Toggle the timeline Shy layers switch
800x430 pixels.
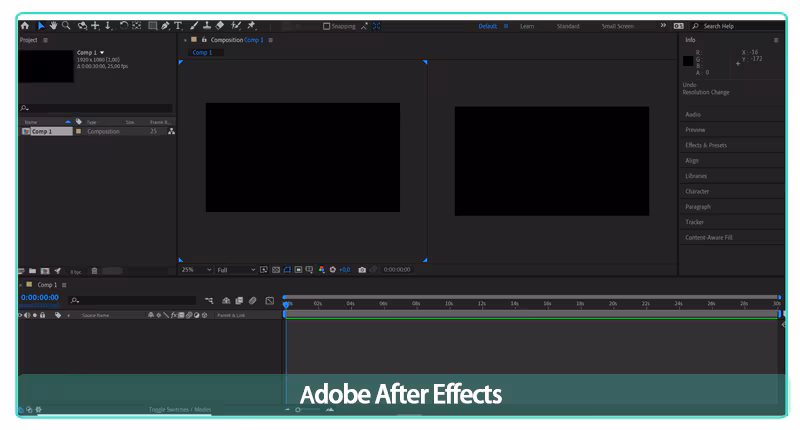[226, 301]
